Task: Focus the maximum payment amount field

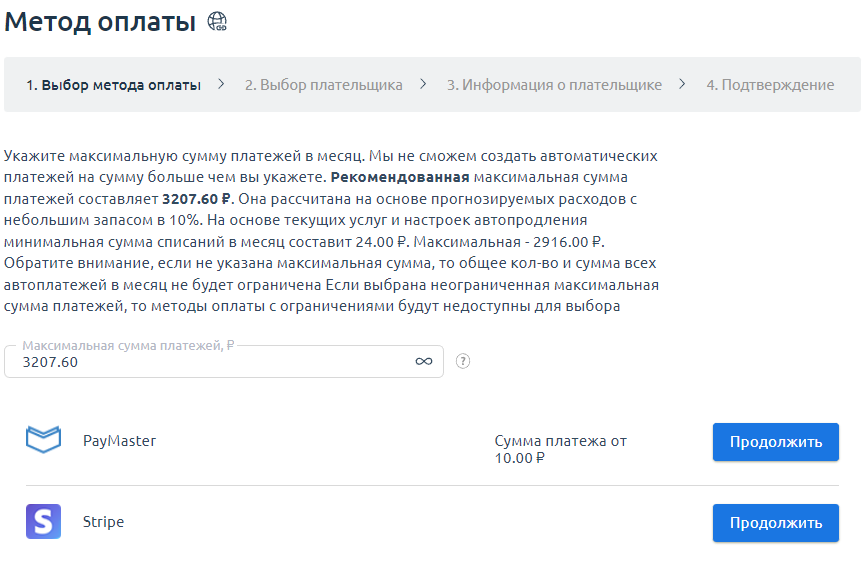Action: (x=210, y=362)
